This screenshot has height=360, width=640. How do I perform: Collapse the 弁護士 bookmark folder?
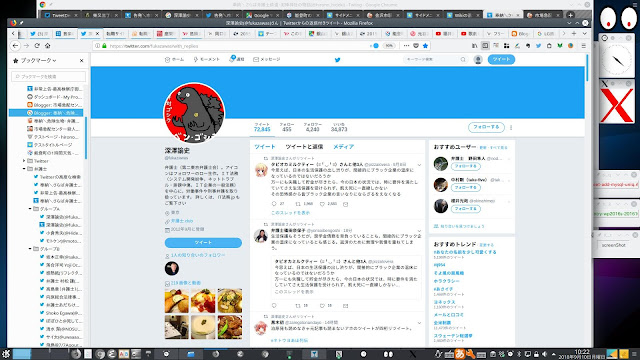tap(24, 169)
